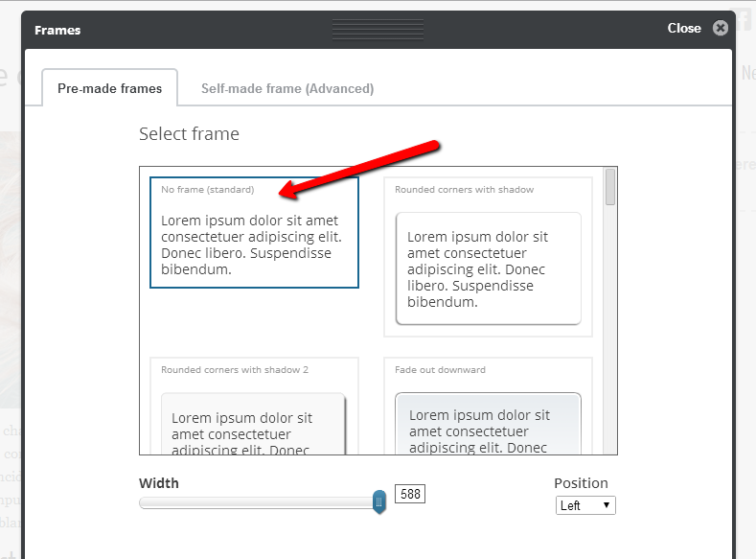Click the Width label above the slider
The width and height of the screenshot is (756, 559).
point(159,483)
